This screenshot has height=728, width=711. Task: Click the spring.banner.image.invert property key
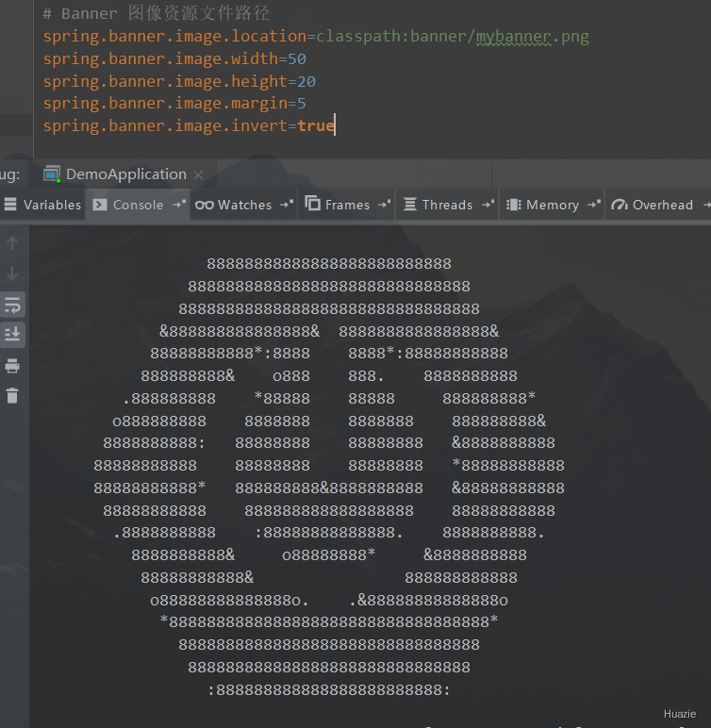[165, 125]
